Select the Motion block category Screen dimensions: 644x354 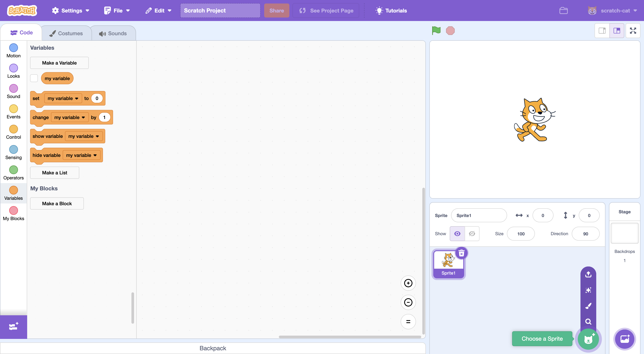[x=13, y=50]
